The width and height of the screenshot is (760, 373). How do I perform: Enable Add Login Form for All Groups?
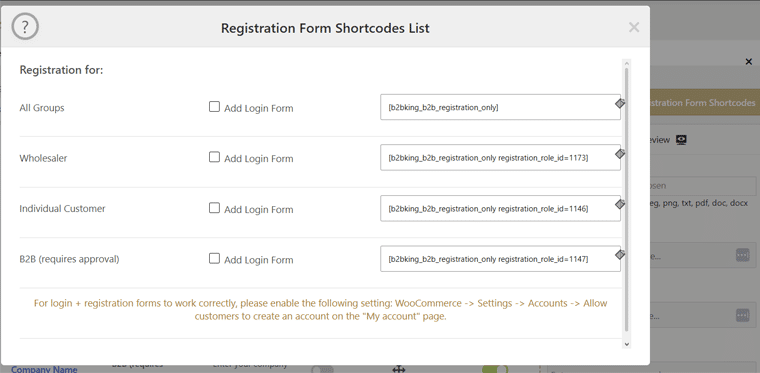coord(214,107)
